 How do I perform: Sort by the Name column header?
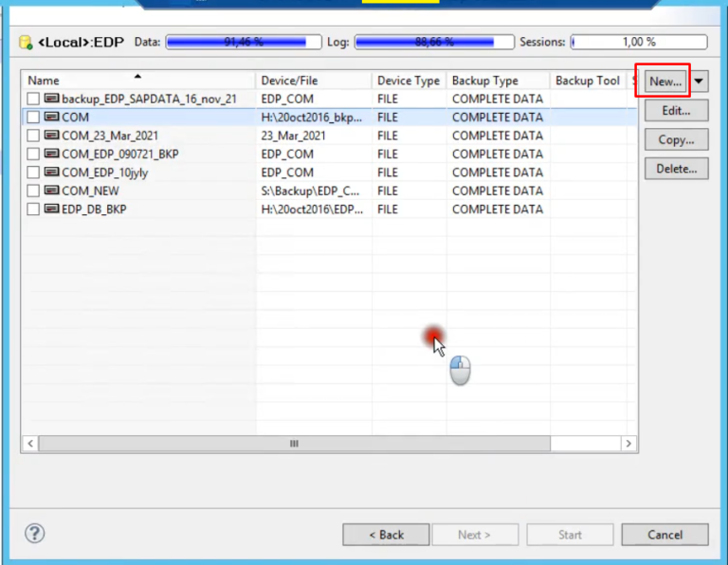click(x=138, y=81)
